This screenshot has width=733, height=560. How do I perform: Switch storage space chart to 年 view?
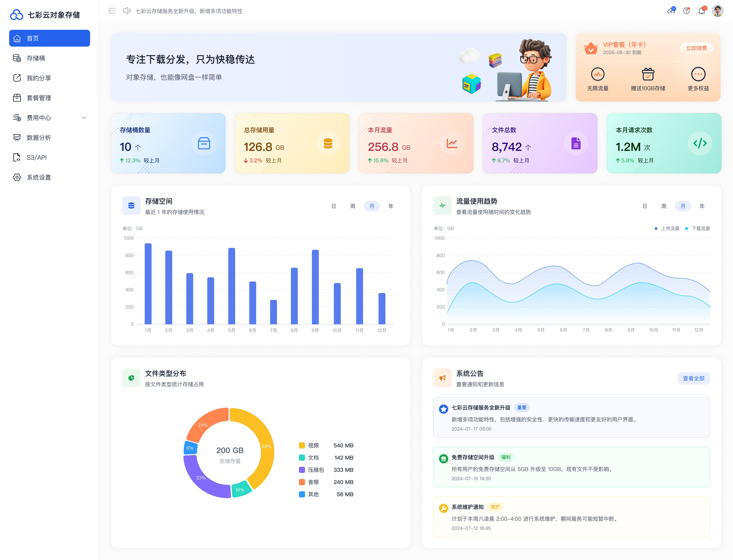point(391,206)
